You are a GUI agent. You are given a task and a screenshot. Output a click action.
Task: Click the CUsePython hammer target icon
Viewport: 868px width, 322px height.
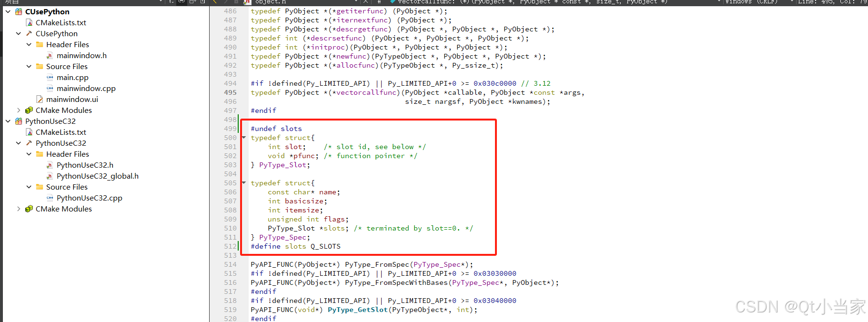pyautogui.click(x=29, y=33)
